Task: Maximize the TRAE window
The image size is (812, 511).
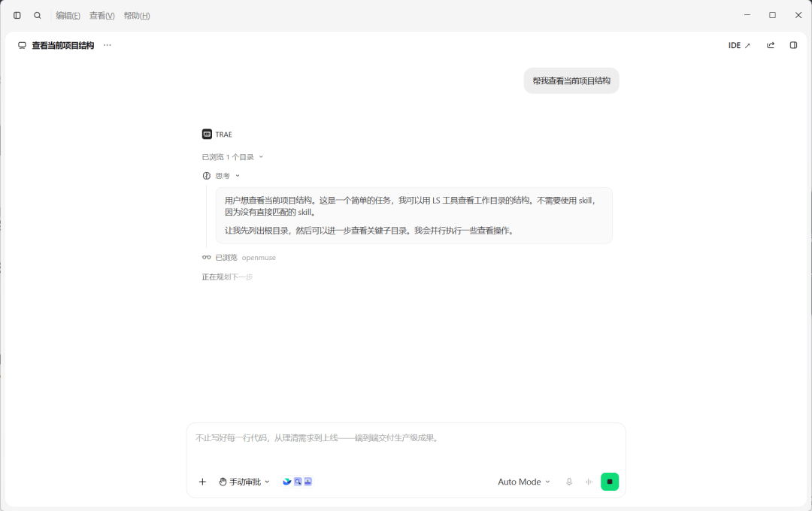Action: [773, 15]
